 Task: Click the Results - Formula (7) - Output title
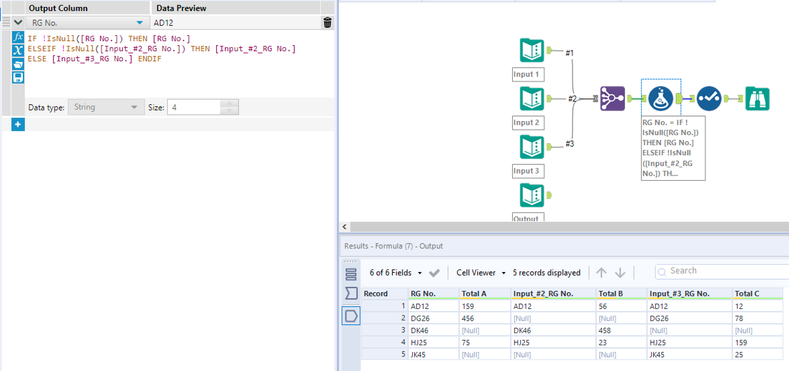tap(393, 246)
